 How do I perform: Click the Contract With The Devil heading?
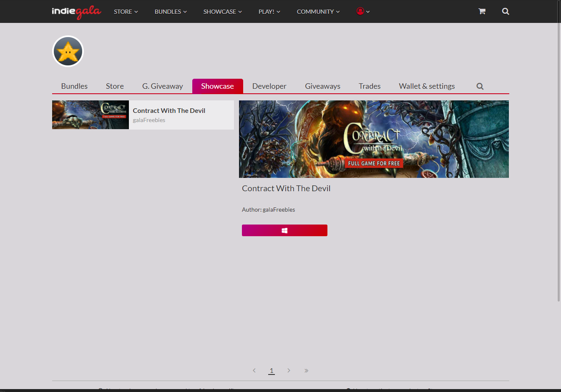point(286,188)
